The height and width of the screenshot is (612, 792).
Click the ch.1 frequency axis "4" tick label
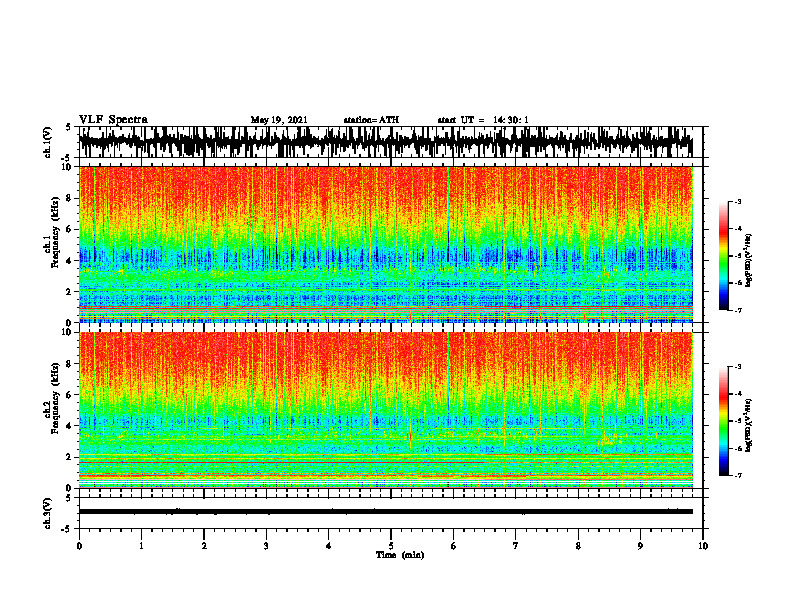pyautogui.click(x=70, y=261)
